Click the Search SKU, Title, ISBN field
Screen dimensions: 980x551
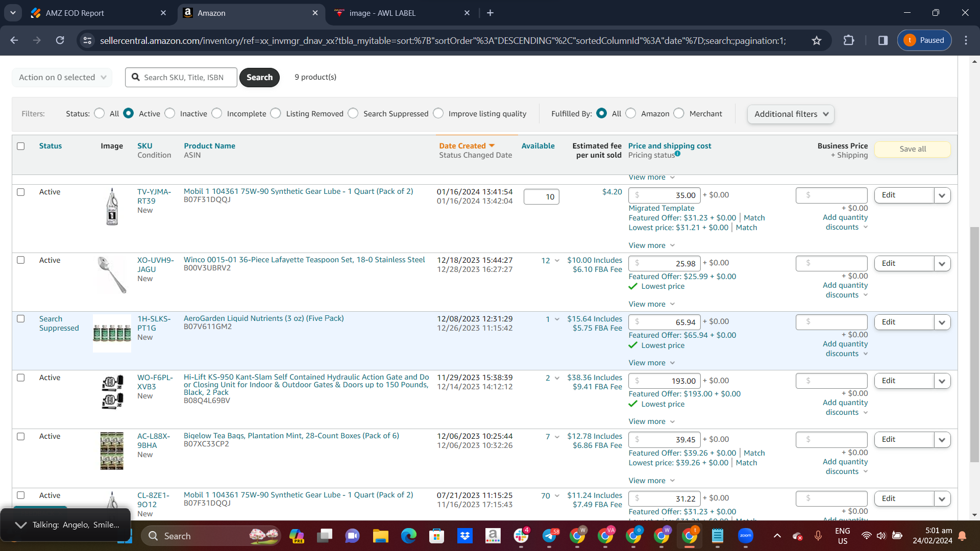[181, 78]
